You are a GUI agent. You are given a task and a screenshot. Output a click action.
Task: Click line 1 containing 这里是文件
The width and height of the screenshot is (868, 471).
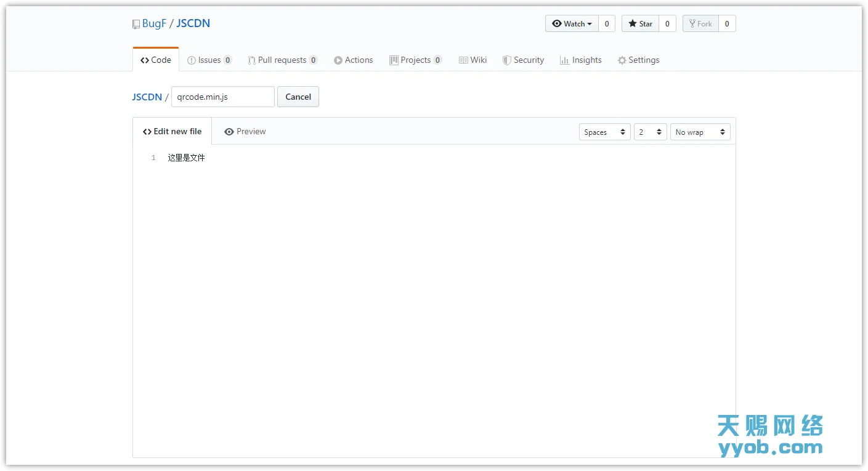(186, 158)
